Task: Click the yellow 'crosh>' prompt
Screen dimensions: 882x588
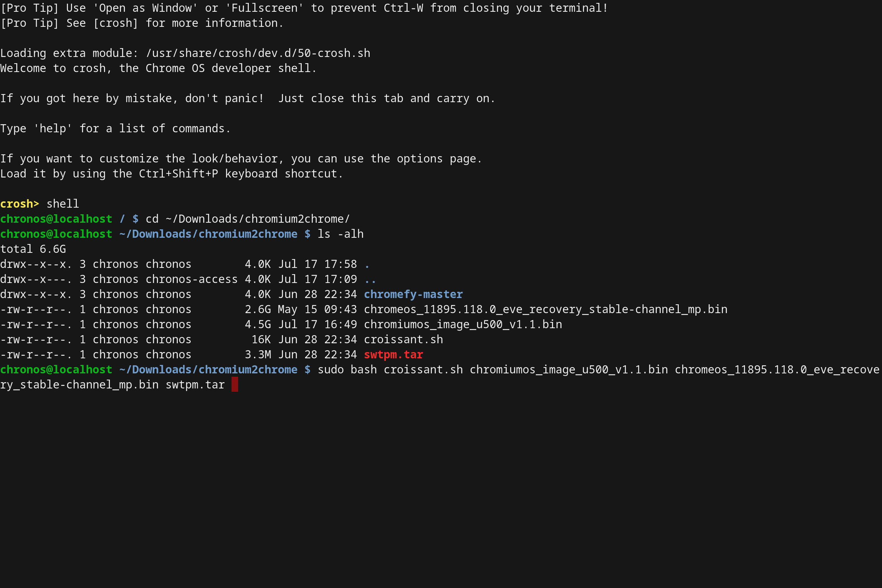Action: tap(19, 204)
